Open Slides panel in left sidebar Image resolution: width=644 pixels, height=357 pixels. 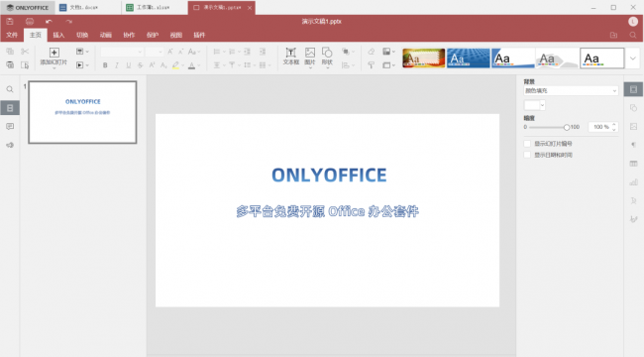point(10,108)
